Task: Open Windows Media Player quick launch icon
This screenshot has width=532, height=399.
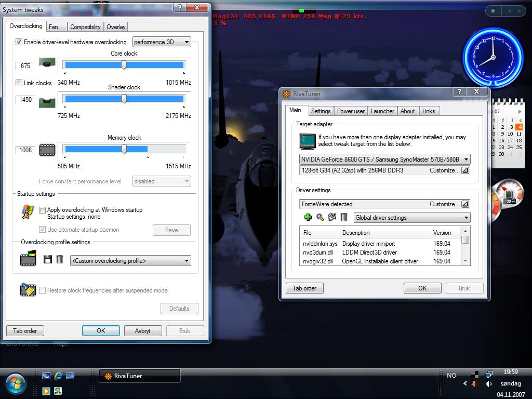Action: click(x=46, y=391)
